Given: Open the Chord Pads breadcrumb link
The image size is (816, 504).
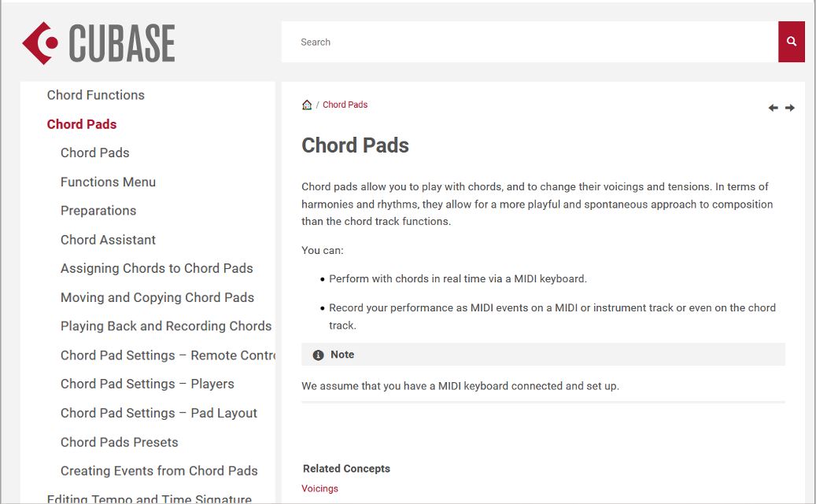Looking at the screenshot, I should pyautogui.click(x=345, y=105).
